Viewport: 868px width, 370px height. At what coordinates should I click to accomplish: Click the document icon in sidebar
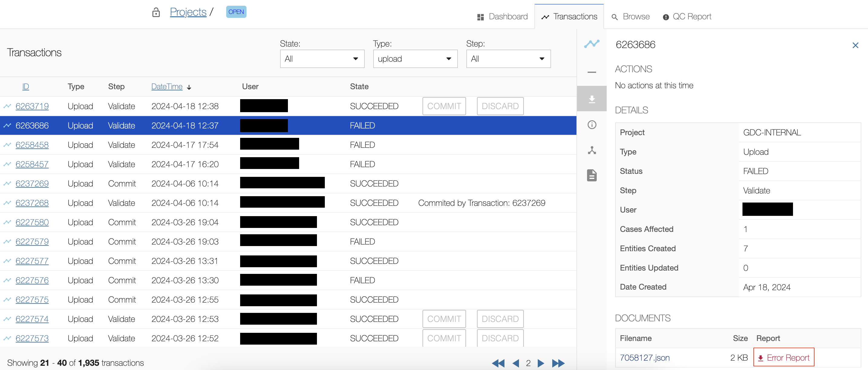click(x=592, y=175)
